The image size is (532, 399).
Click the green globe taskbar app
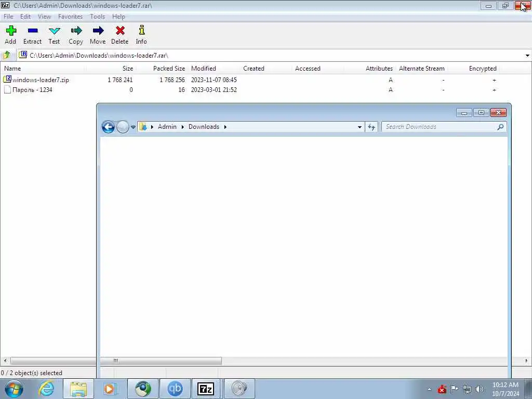(143, 389)
